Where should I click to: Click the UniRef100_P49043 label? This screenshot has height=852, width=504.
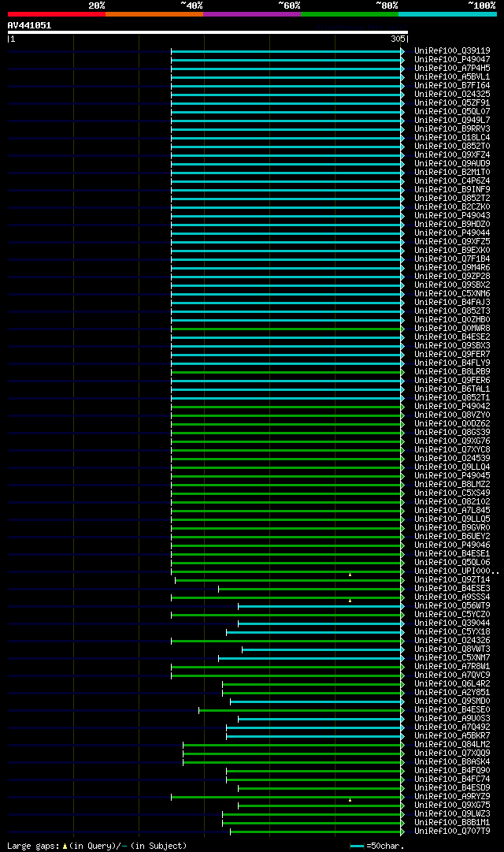452,216
